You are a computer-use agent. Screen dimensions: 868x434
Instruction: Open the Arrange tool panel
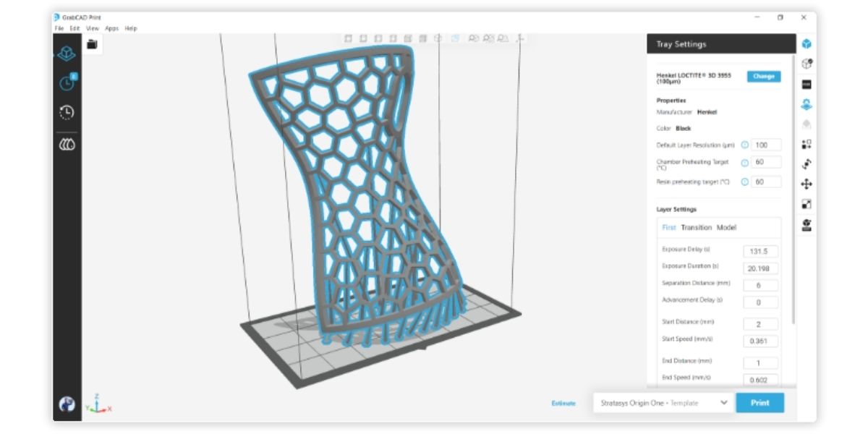point(805,142)
